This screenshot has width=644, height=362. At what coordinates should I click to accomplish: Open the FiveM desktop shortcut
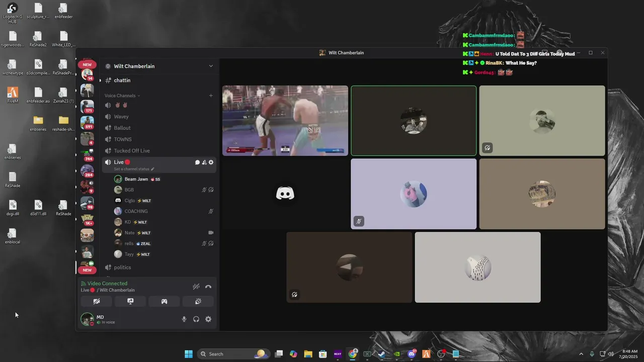13,95
